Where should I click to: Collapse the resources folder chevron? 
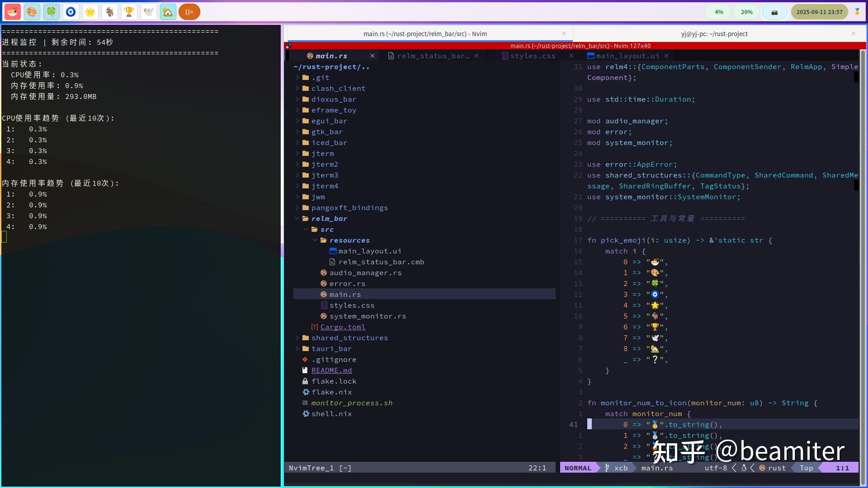pos(315,240)
